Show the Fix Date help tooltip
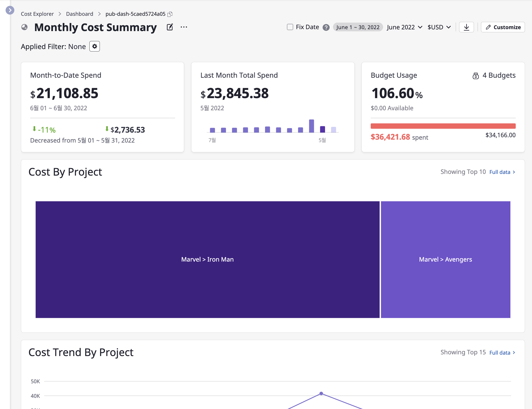This screenshot has height=409, width=532. (x=326, y=27)
